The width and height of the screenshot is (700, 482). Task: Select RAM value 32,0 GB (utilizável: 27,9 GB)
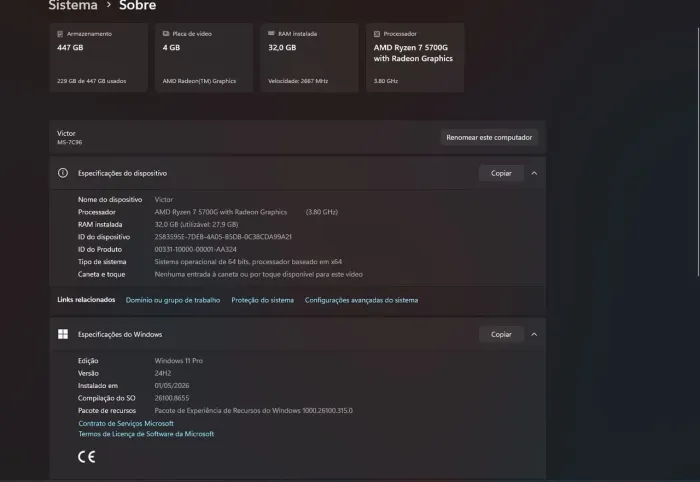pos(196,224)
